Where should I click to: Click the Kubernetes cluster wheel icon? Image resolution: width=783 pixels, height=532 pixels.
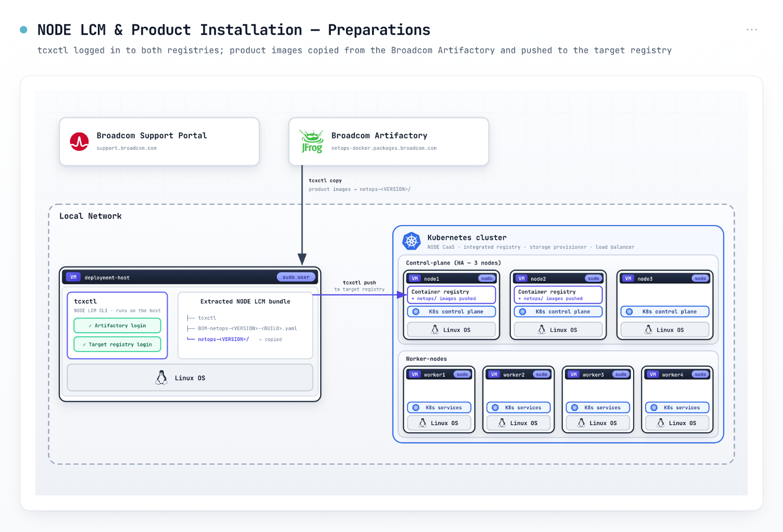411,241
